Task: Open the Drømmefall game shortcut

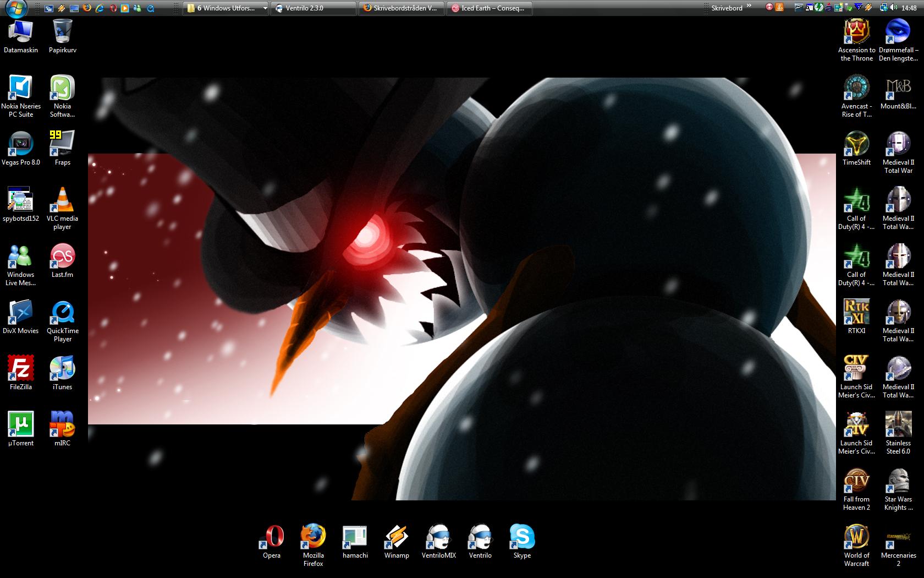Action: pos(899,40)
